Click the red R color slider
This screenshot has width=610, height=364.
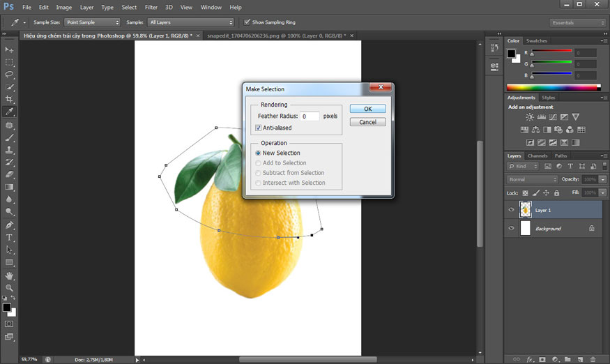coord(551,51)
